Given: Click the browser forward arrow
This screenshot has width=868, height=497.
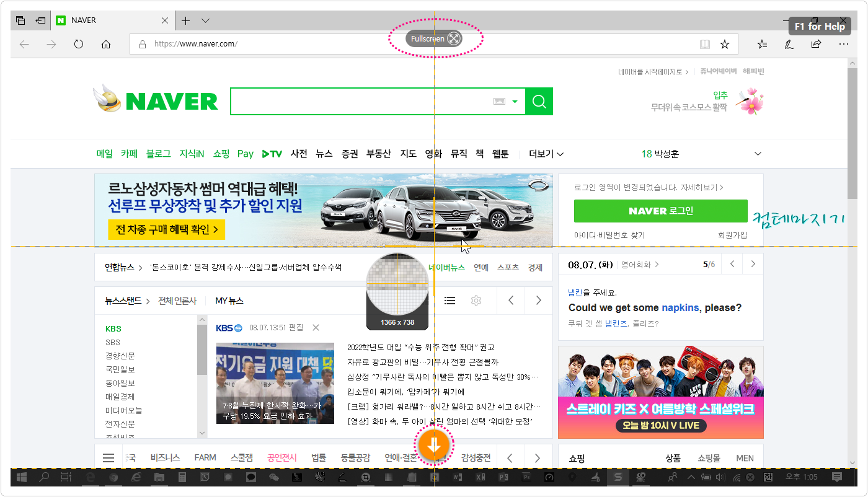Looking at the screenshot, I should [x=51, y=45].
